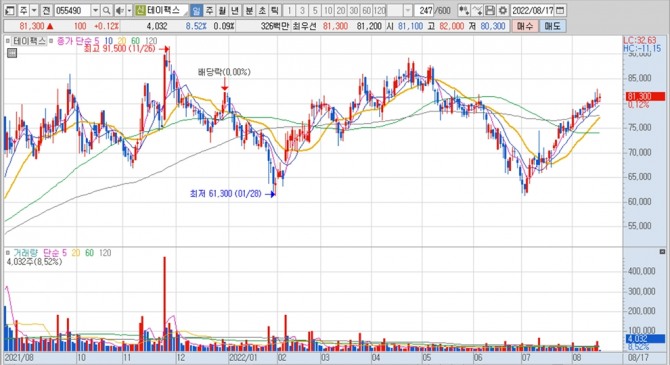
Task: Open the dropdown arrow beside 주
Action: tap(34, 10)
